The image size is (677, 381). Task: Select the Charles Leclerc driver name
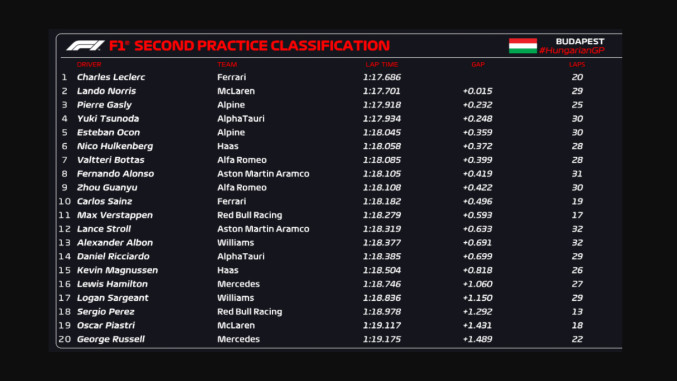click(x=111, y=77)
